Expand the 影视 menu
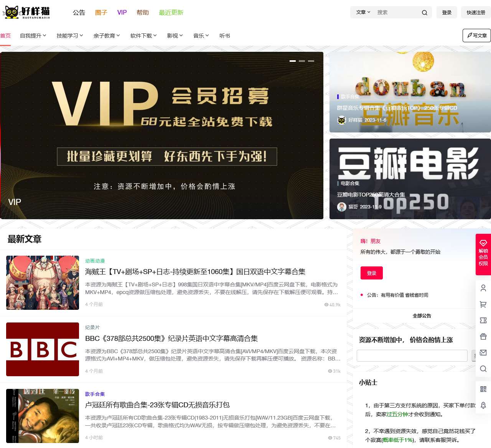491x448 pixels. click(175, 36)
